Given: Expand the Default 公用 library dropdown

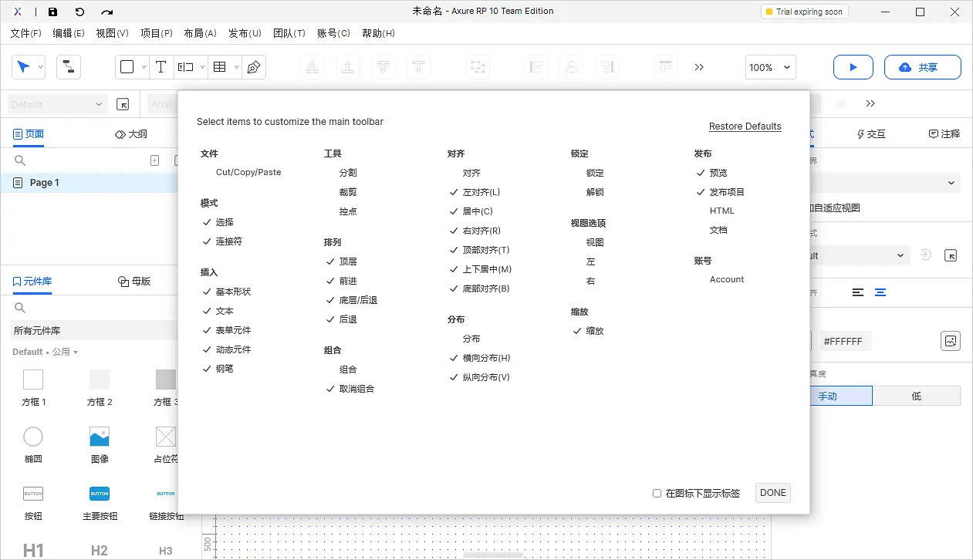Looking at the screenshot, I should click(x=44, y=352).
